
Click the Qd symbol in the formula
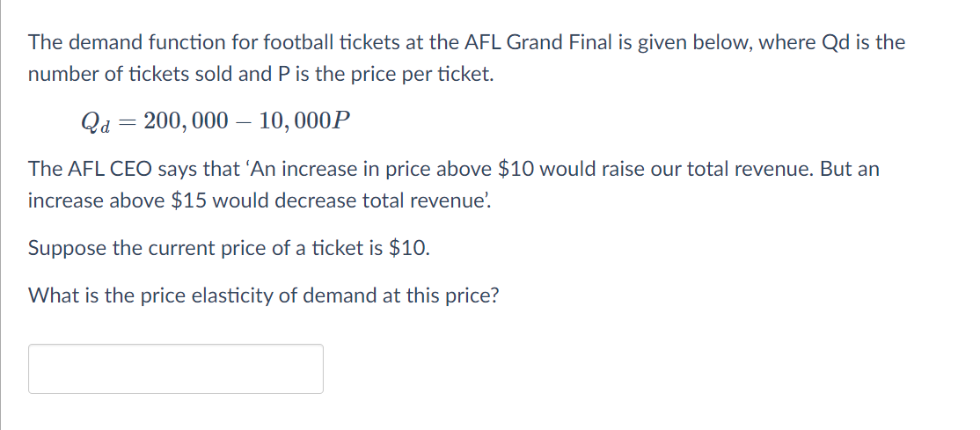click(95, 121)
